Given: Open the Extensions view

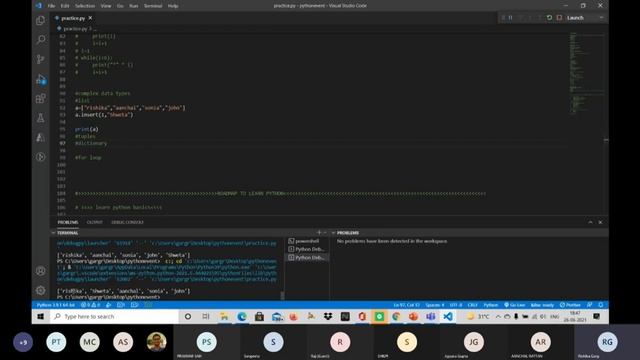Looking at the screenshot, I should coord(40,98).
